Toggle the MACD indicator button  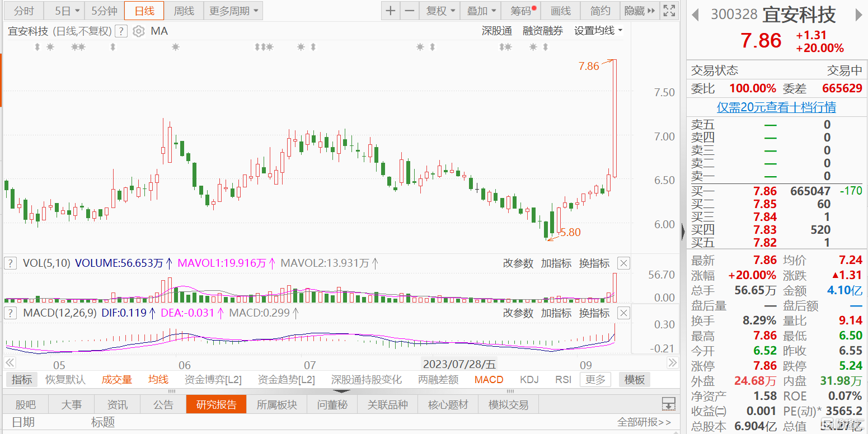[489, 380]
